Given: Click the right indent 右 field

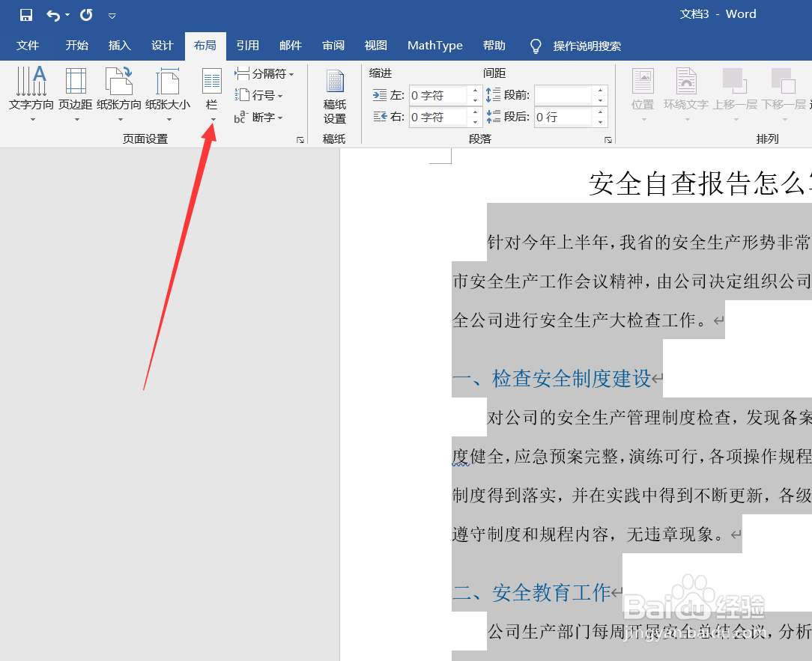Looking at the screenshot, I should (x=438, y=117).
